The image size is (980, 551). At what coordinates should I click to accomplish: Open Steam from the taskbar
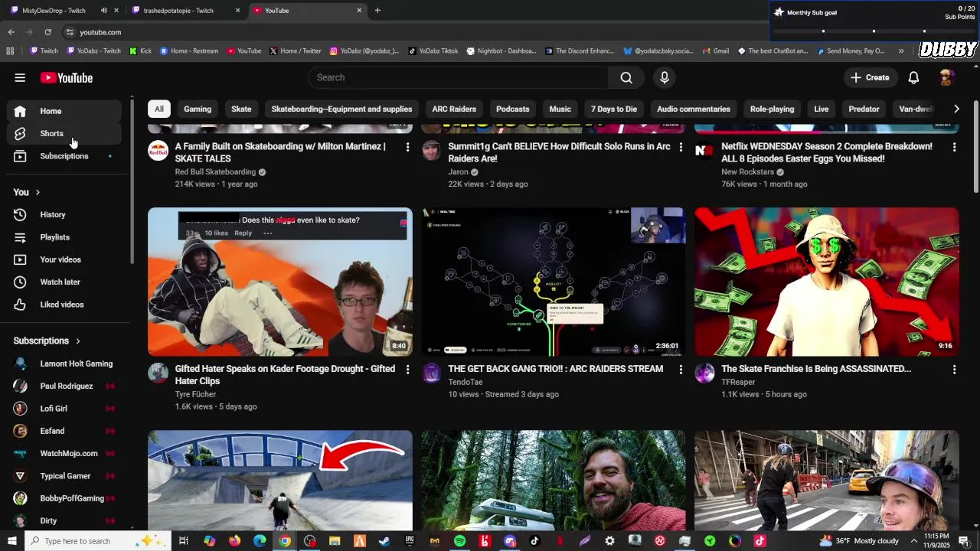(384, 541)
